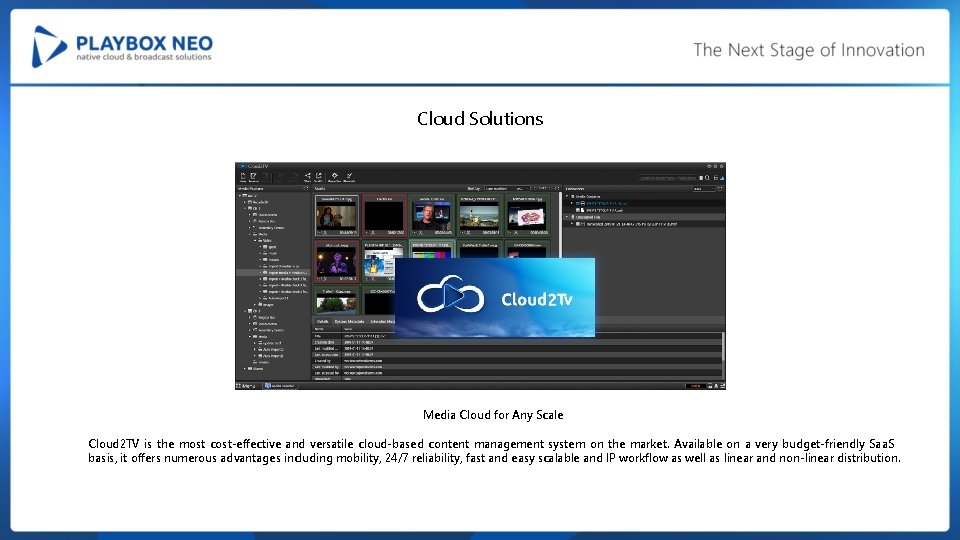Screen dimensions: 960x540
Task: Click the New document toolbar icon
Action: pyautogui.click(x=243, y=177)
